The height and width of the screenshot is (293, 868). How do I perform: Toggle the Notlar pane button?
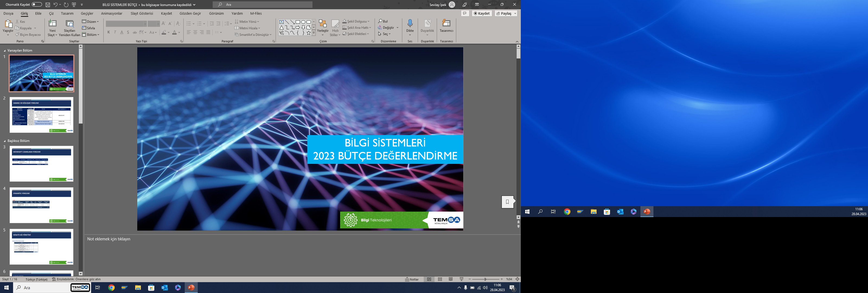(x=412, y=279)
